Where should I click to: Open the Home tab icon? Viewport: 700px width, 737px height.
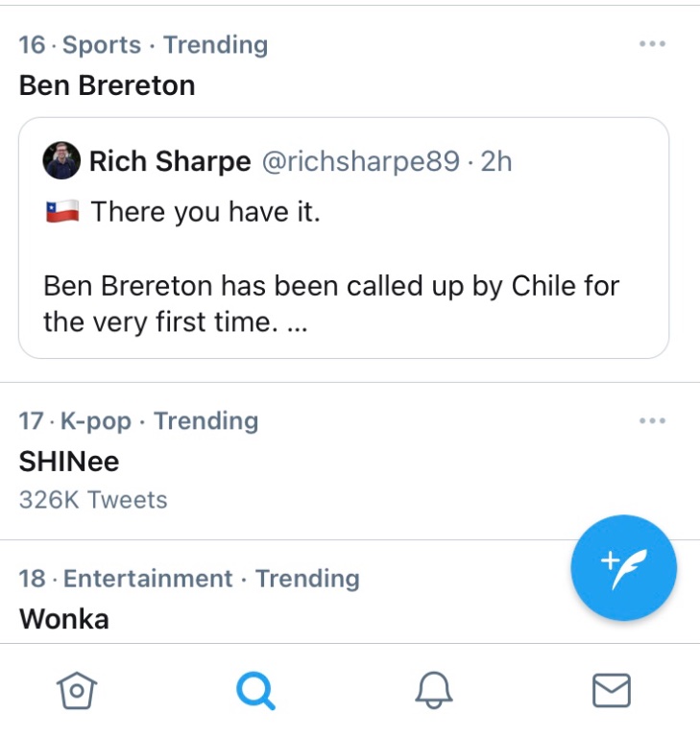pyautogui.click(x=79, y=690)
